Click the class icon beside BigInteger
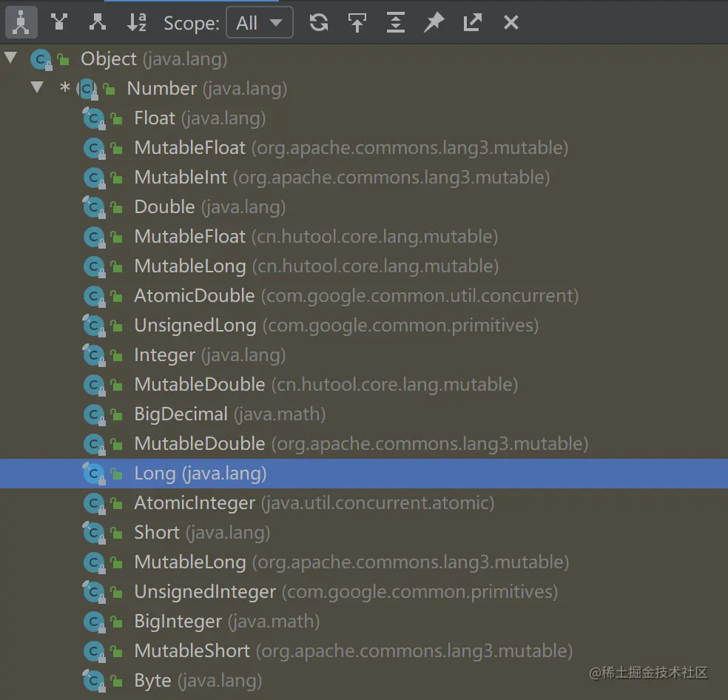Viewport: 728px width, 700px height. [94, 622]
